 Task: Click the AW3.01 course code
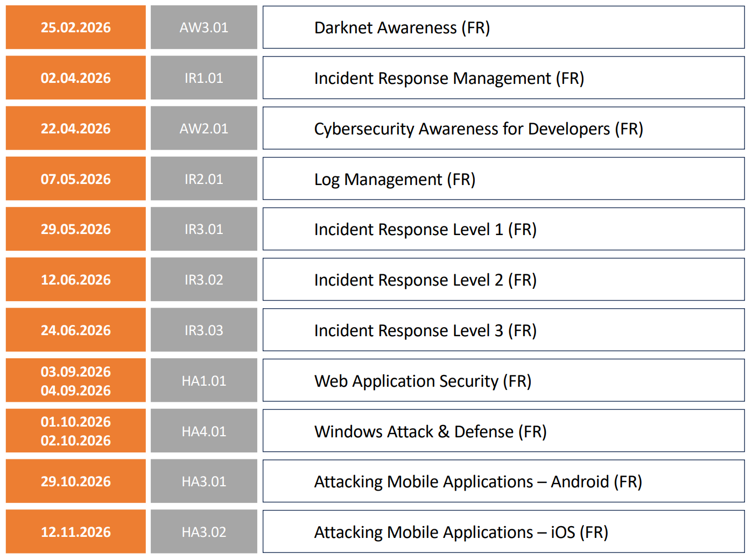[203, 28]
